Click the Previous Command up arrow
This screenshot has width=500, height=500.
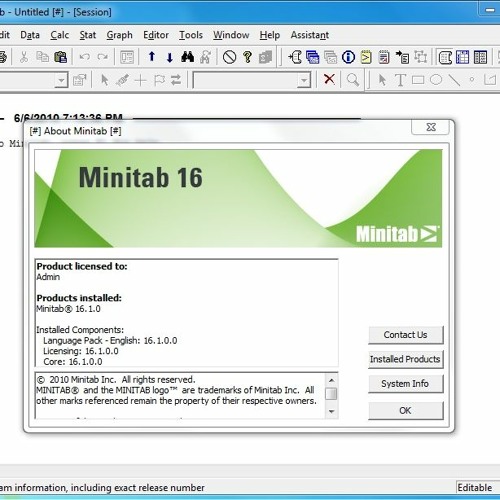(x=152, y=57)
